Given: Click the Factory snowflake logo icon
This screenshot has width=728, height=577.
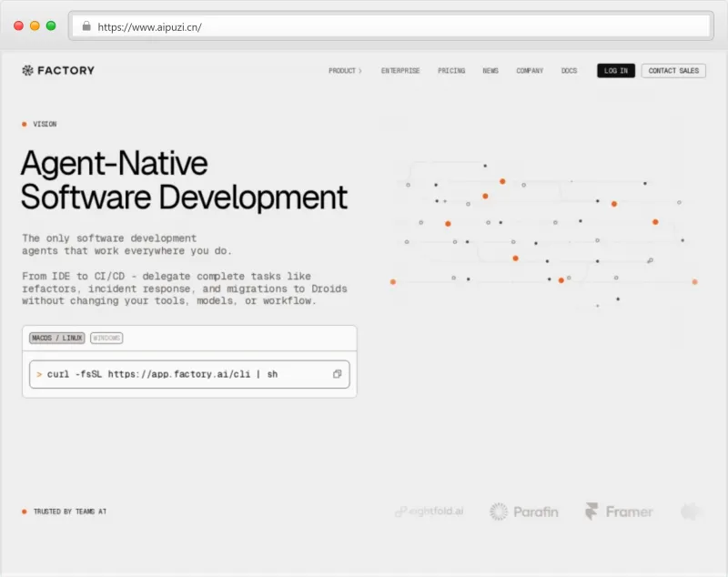Looking at the screenshot, I should pos(27,70).
